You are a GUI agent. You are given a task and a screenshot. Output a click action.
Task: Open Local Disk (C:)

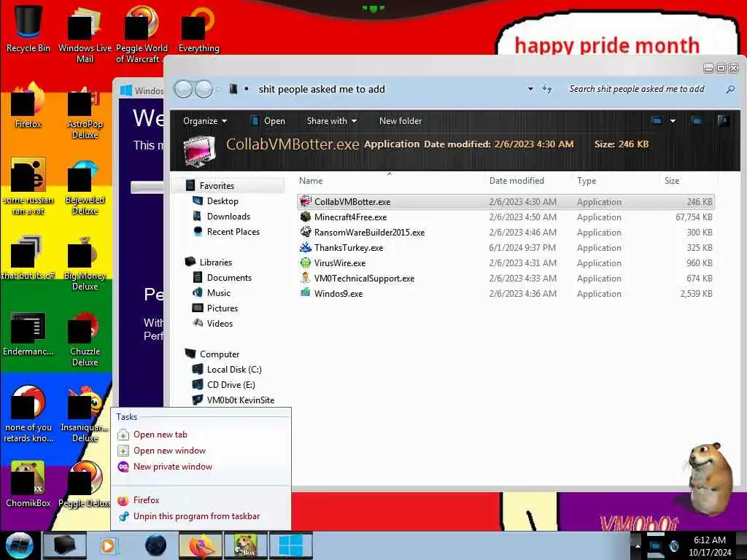pyautogui.click(x=234, y=369)
